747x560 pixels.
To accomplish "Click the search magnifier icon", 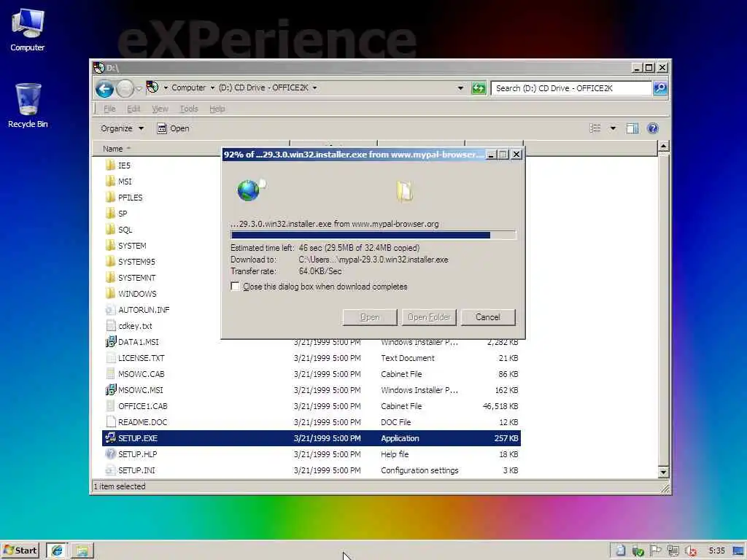I will pos(659,88).
